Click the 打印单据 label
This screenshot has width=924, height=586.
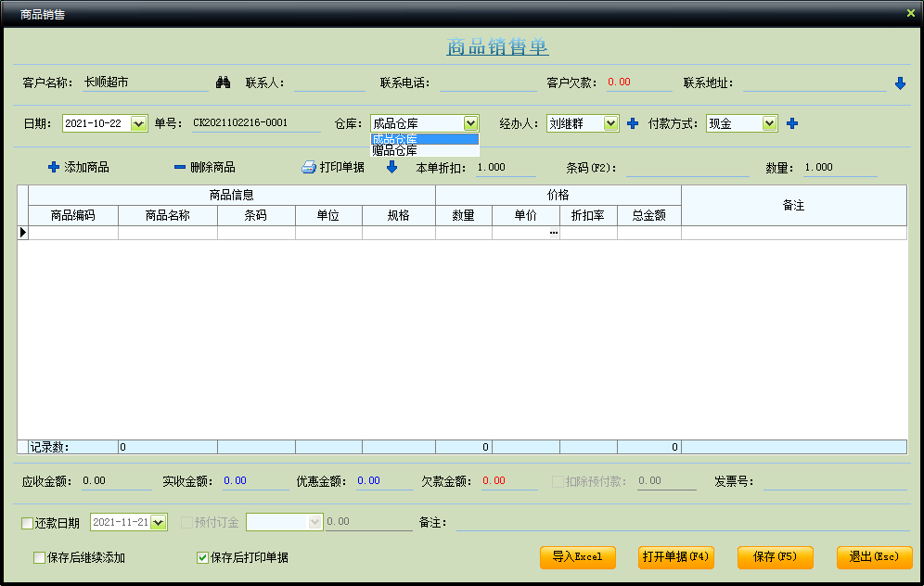pyautogui.click(x=341, y=167)
